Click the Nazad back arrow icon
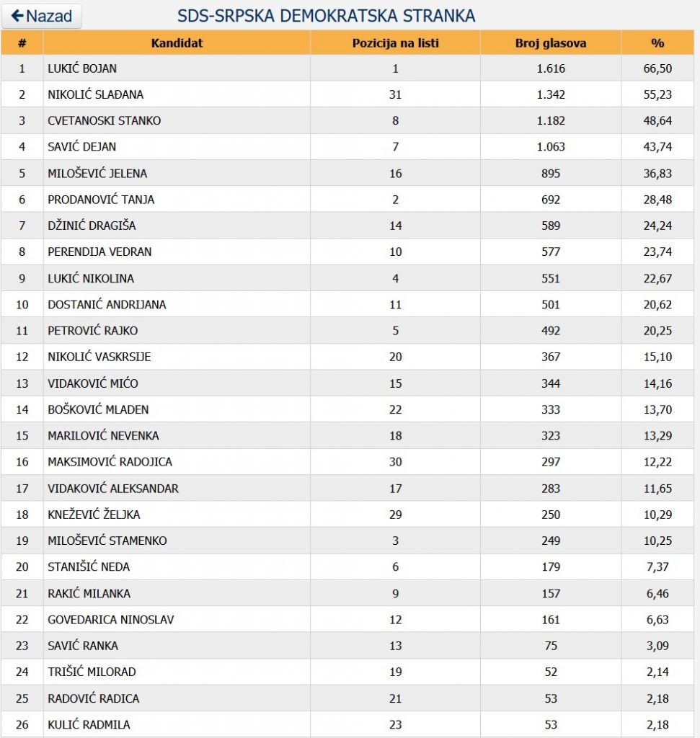Image resolution: width=700 pixels, height=738 pixels. pyautogui.click(x=17, y=16)
